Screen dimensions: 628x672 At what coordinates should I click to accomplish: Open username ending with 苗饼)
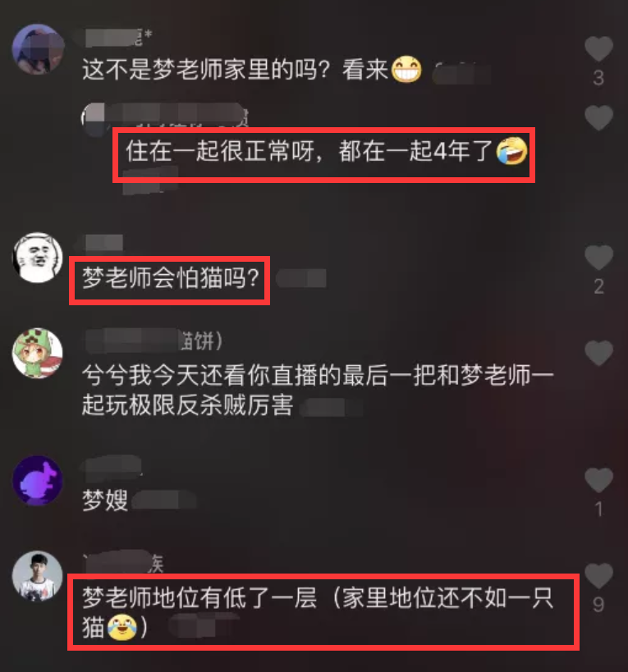click(x=154, y=341)
